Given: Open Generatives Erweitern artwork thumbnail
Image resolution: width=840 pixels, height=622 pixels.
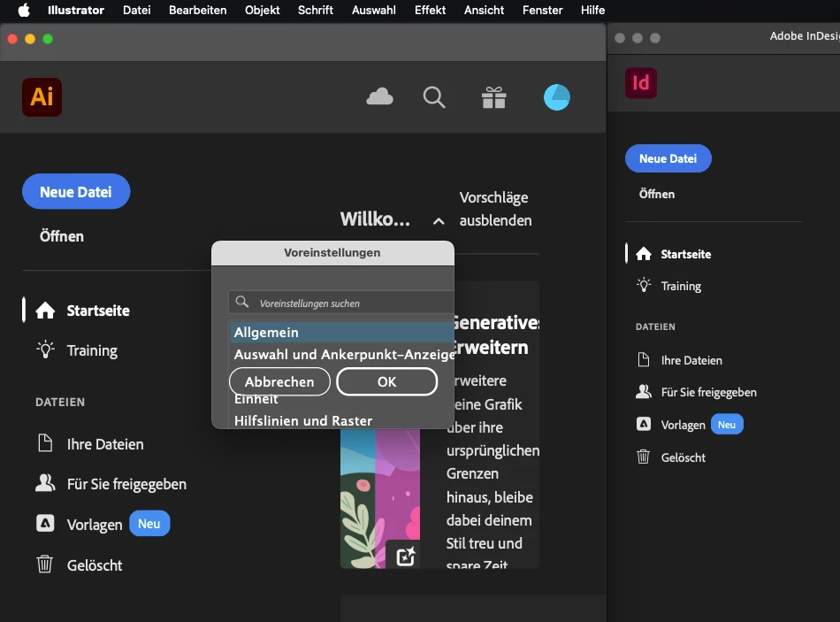Looking at the screenshot, I should (380, 499).
